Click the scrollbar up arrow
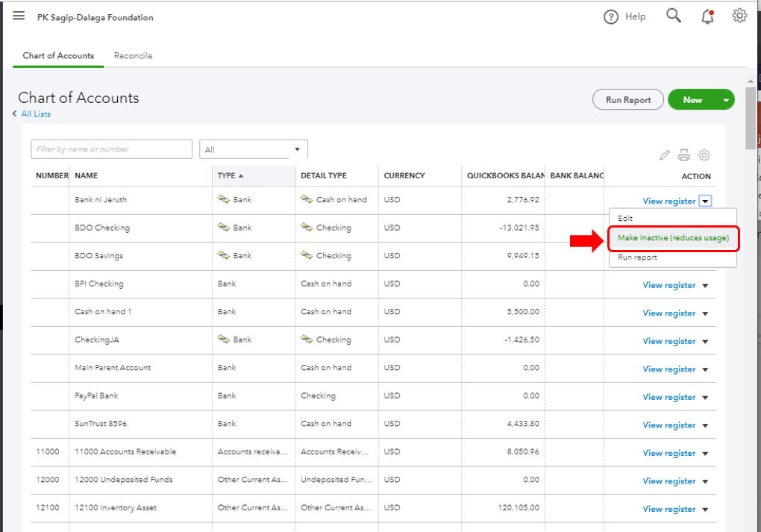This screenshot has height=532, width=761. coord(751,81)
